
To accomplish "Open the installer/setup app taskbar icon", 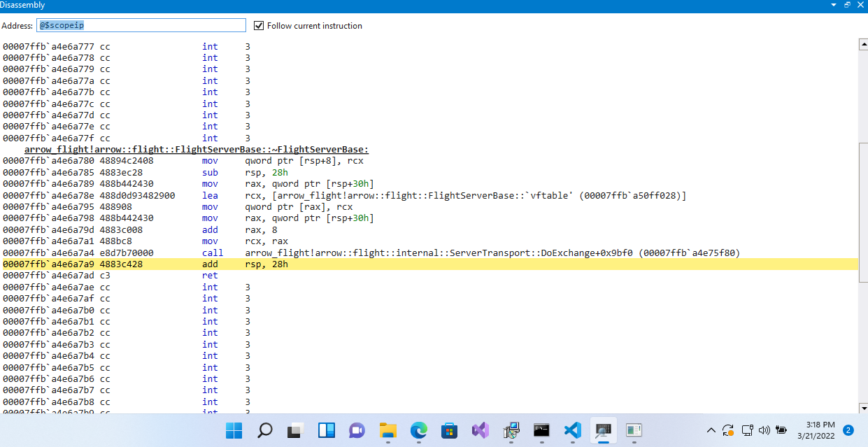I will pyautogui.click(x=511, y=430).
